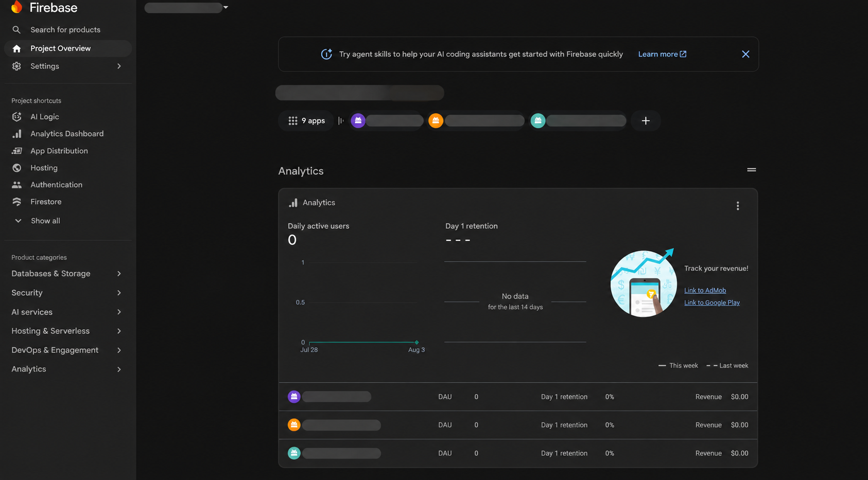Dismiss the agent skills banner
This screenshot has height=480, width=868.
coord(745,54)
